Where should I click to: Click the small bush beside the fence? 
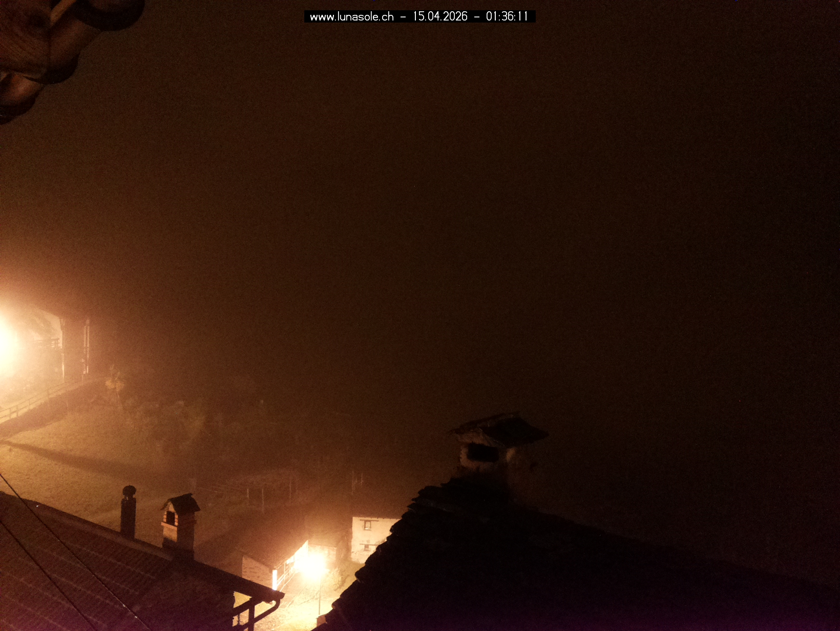click(x=115, y=382)
